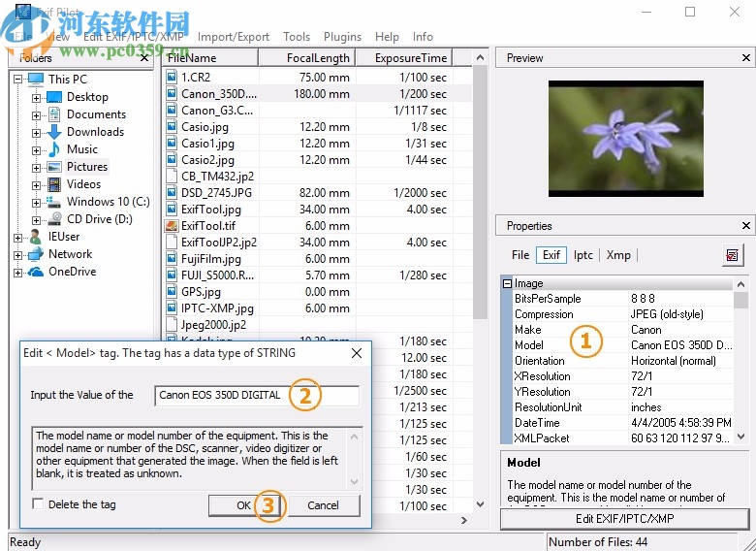Close the Properties panel
The width and height of the screenshot is (756, 551).
[746, 225]
